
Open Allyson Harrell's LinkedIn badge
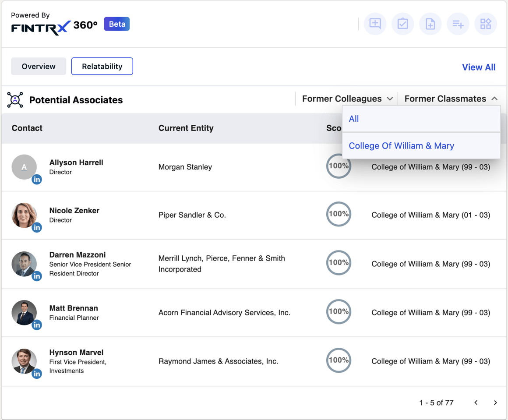pyautogui.click(x=37, y=179)
